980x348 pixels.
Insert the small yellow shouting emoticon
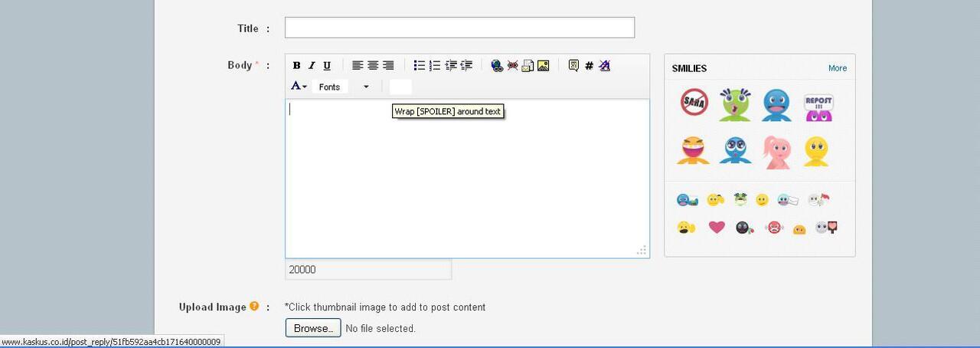686,228
